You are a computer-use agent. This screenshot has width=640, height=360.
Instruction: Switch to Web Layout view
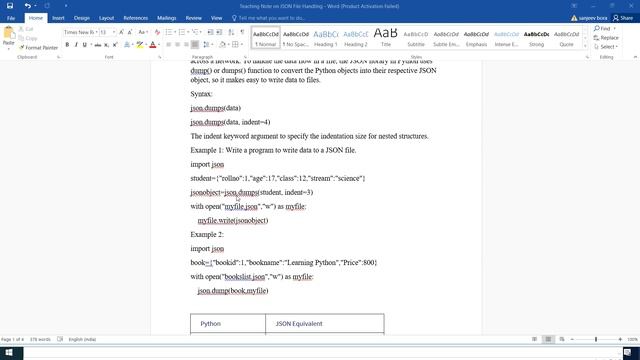[x=562, y=339]
